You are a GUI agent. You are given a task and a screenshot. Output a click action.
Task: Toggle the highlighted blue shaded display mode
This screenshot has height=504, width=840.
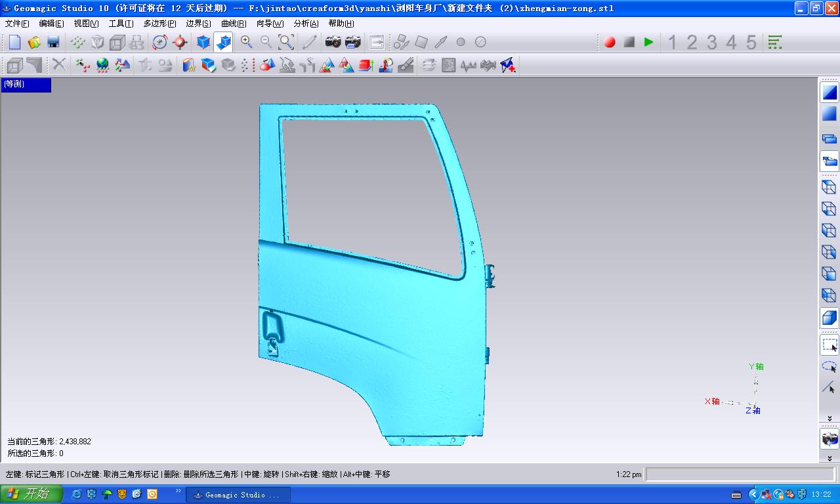click(829, 93)
